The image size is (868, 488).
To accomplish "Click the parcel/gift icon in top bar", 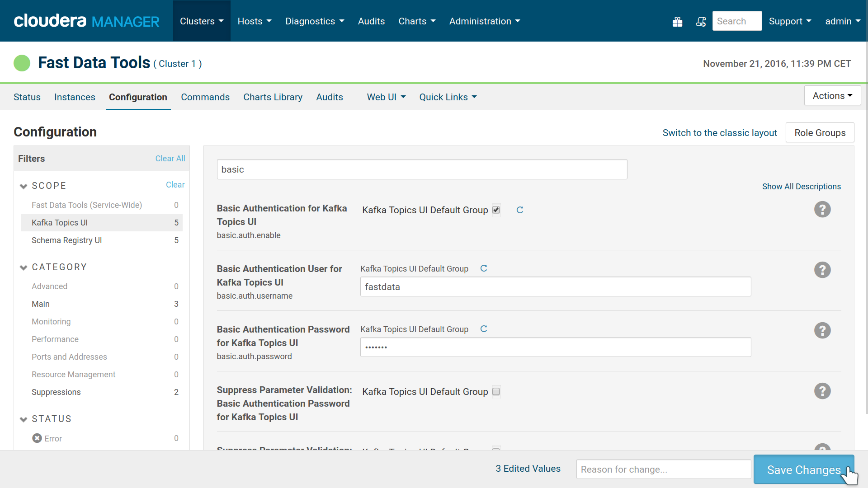I will point(677,21).
